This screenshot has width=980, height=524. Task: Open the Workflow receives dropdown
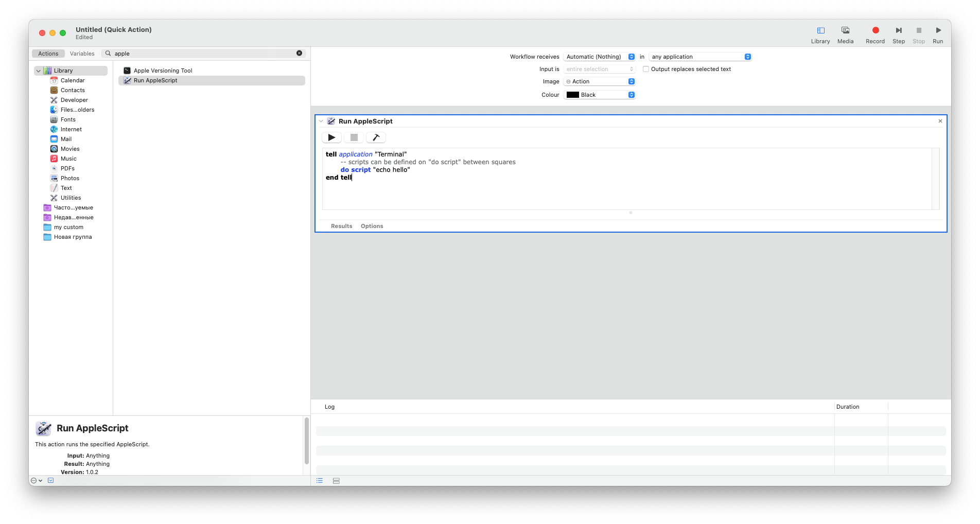pyautogui.click(x=600, y=57)
